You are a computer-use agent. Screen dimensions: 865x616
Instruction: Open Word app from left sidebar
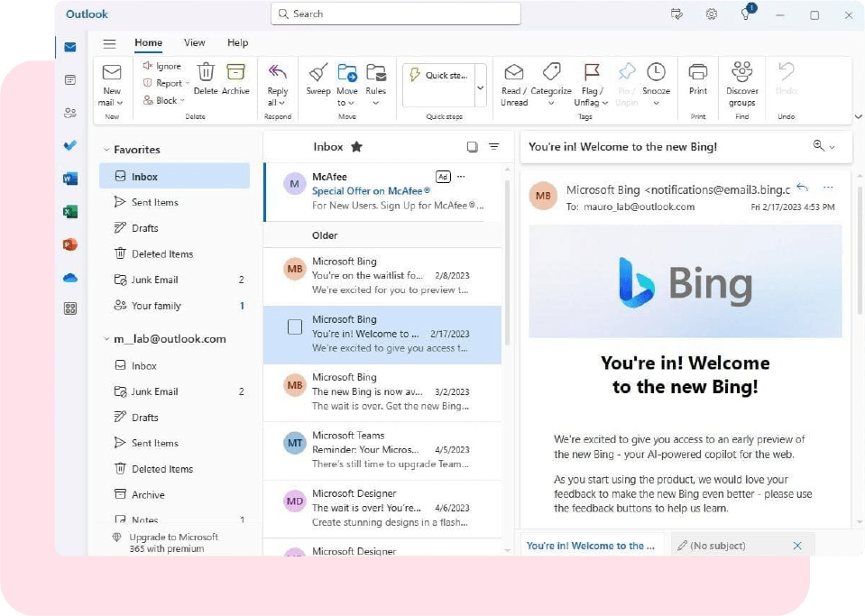[x=70, y=179]
